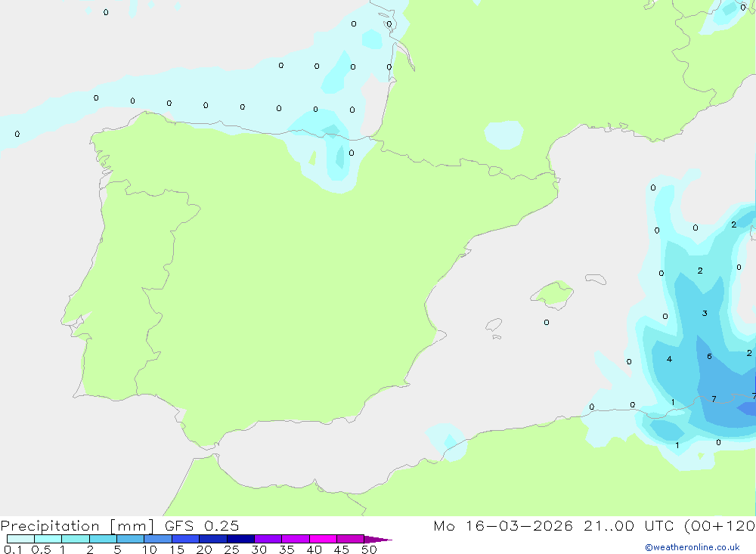Click the '3' precipitation value on map

click(x=705, y=314)
